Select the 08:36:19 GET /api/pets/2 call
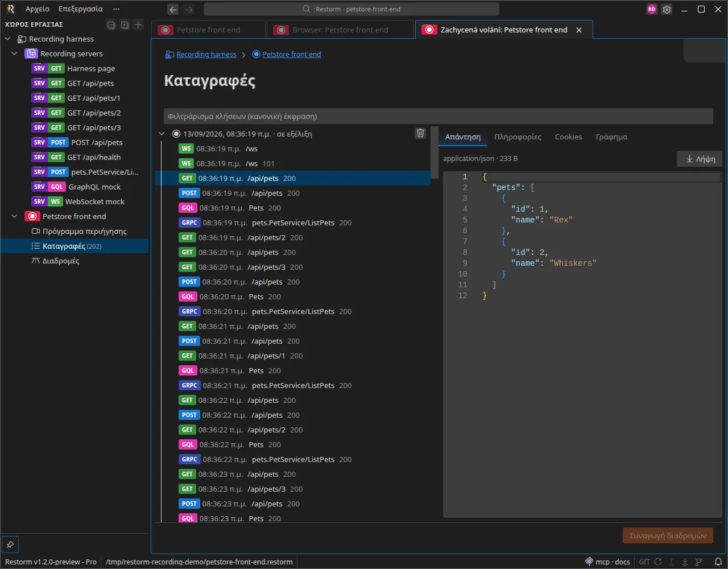This screenshot has width=728, height=569. click(292, 238)
